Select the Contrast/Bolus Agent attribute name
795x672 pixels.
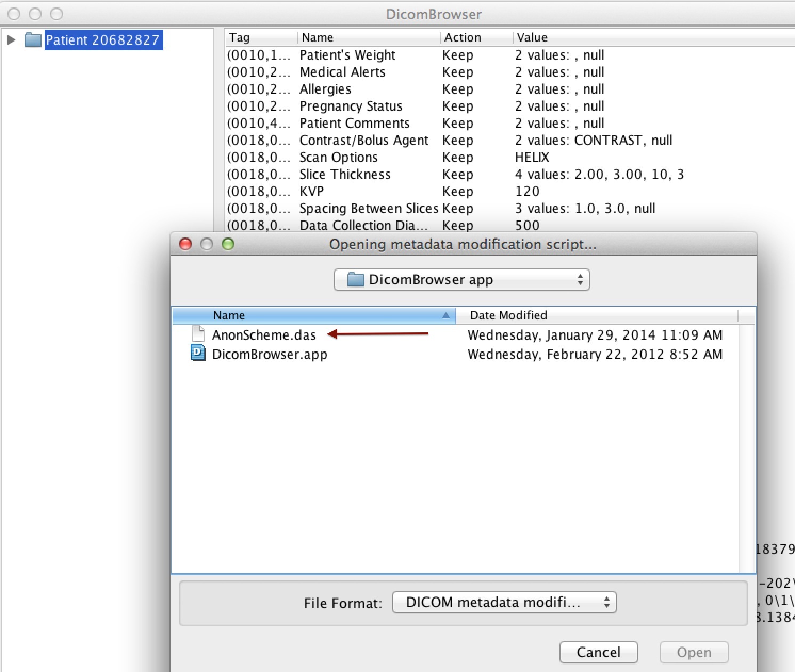pyautogui.click(x=364, y=140)
